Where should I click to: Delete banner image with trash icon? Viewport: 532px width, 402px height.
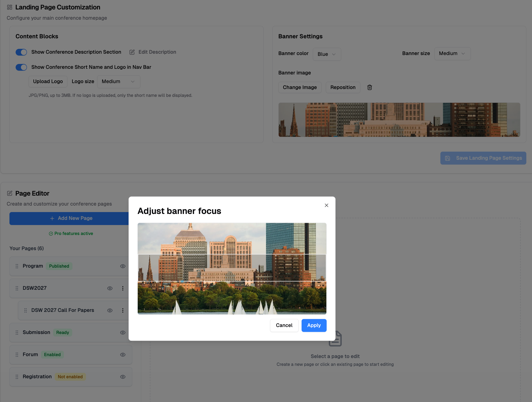(369, 87)
